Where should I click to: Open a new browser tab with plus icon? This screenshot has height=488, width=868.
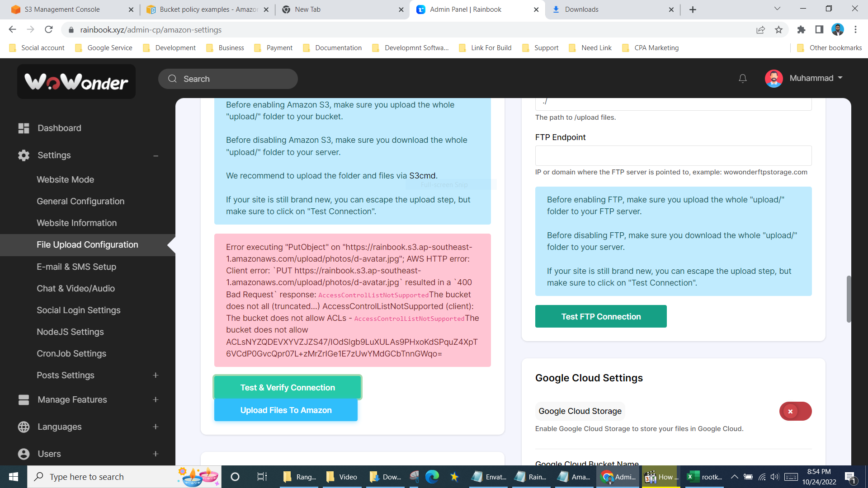click(x=693, y=9)
